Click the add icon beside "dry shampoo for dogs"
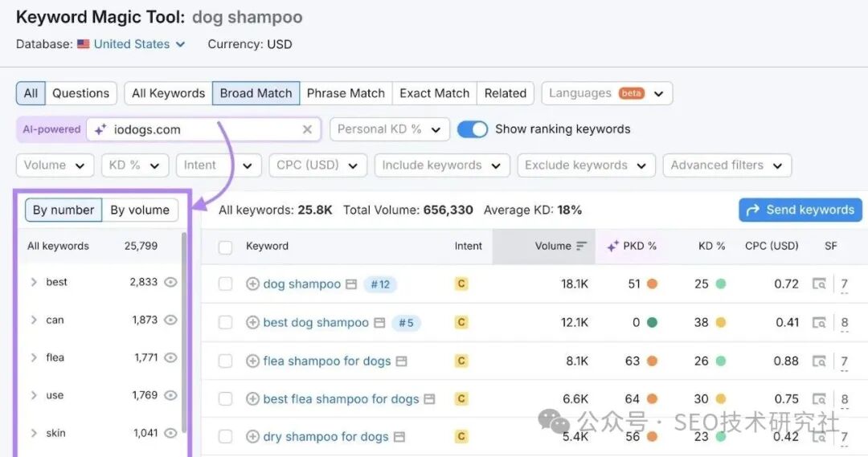 [x=252, y=438]
